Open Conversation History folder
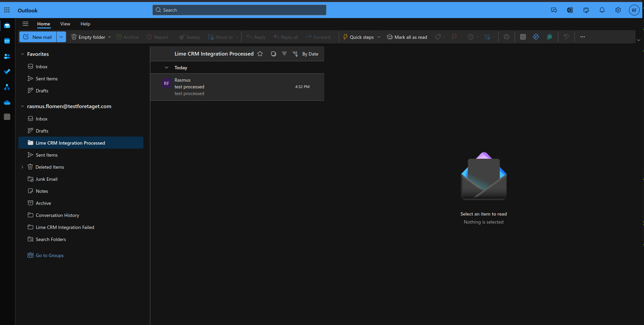 click(81, 215)
